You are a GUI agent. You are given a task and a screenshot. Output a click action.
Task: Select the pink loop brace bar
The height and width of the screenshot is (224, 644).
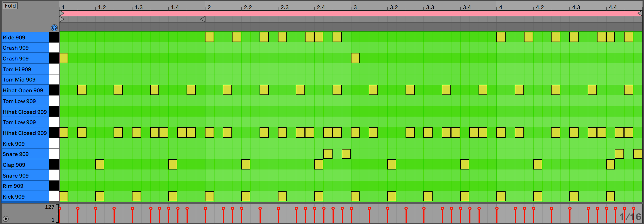point(351,13)
